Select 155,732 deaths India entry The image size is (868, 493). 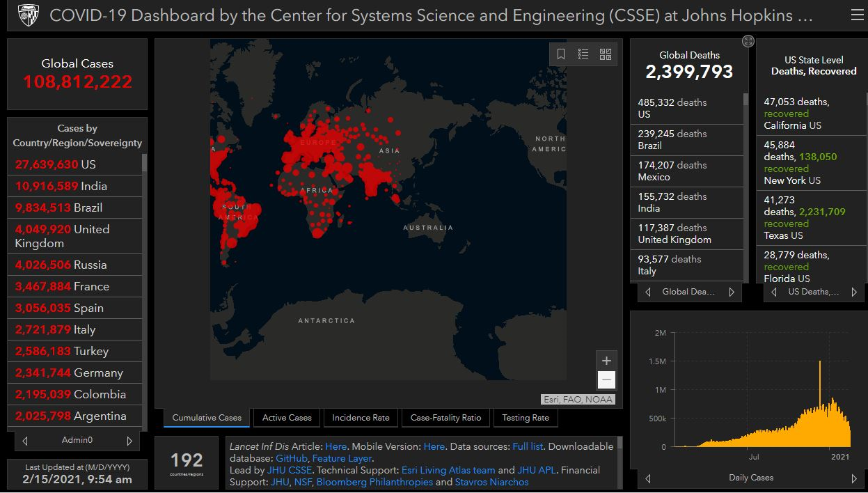click(686, 203)
